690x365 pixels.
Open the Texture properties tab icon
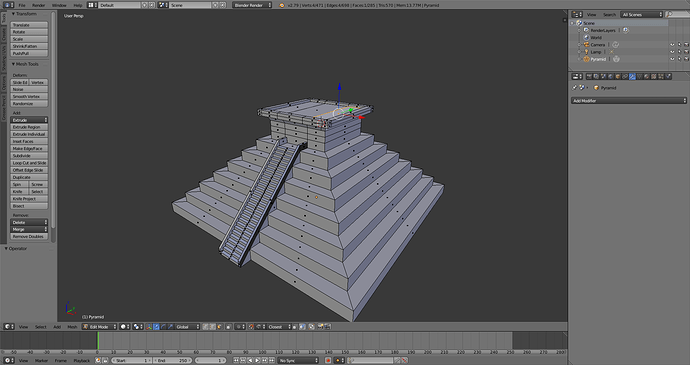(654, 77)
